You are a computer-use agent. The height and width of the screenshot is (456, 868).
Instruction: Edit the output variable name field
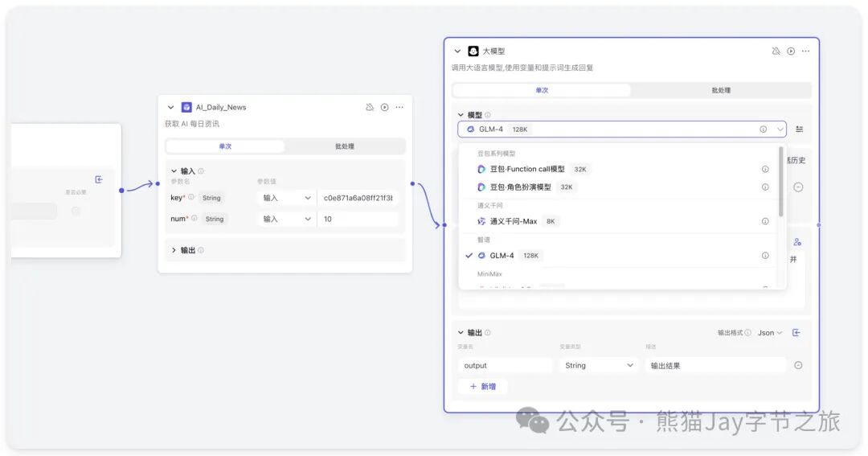[x=505, y=366]
